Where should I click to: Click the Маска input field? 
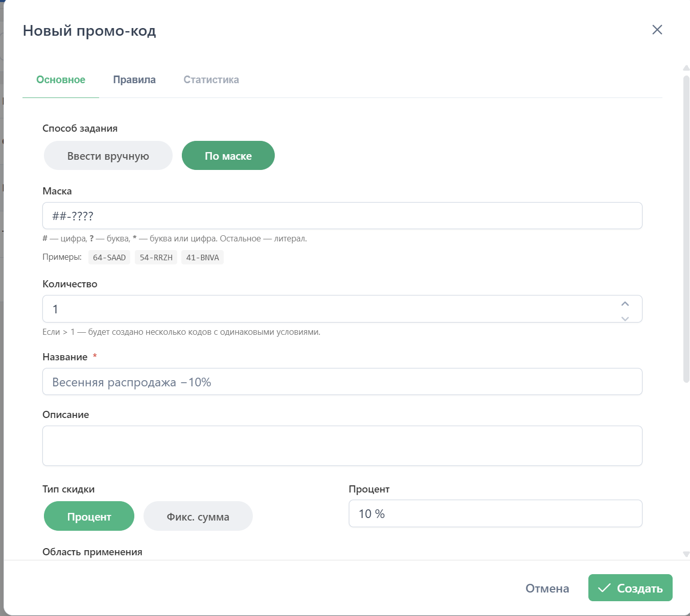[x=342, y=216]
